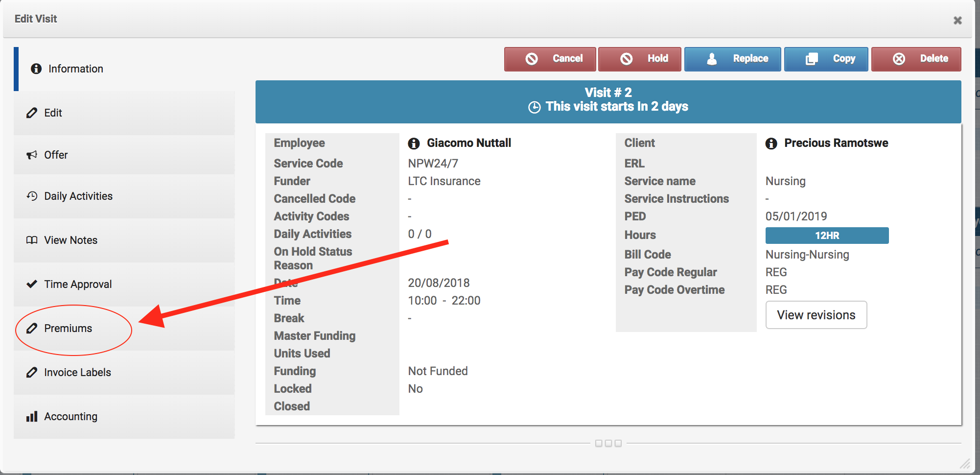This screenshot has width=980, height=475.
Task: Click the 12HR hours badge
Action: point(827,236)
